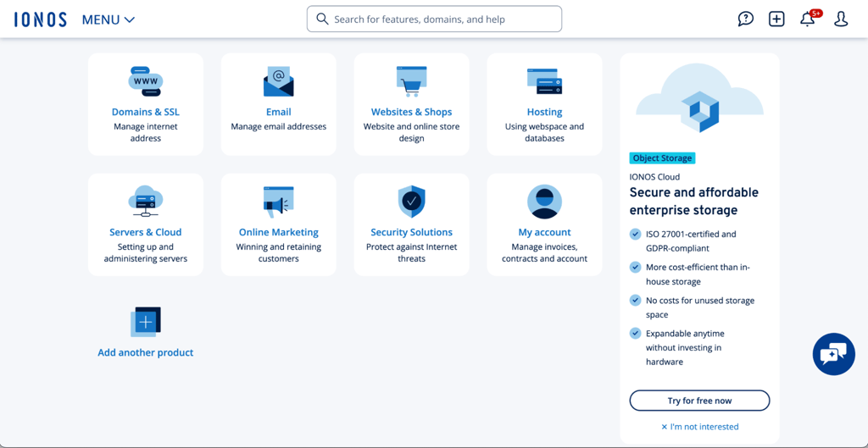Open the help question bubble icon
868x448 pixels.
[x=746, y=19]
